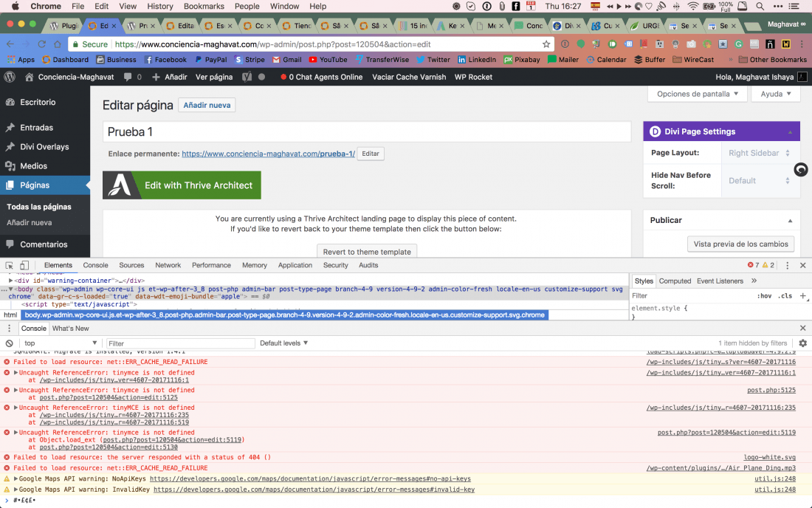Screen dimensions: 812x508
Task: Click the DevTools inspect element icon
Action: click(x=9, y=265)
